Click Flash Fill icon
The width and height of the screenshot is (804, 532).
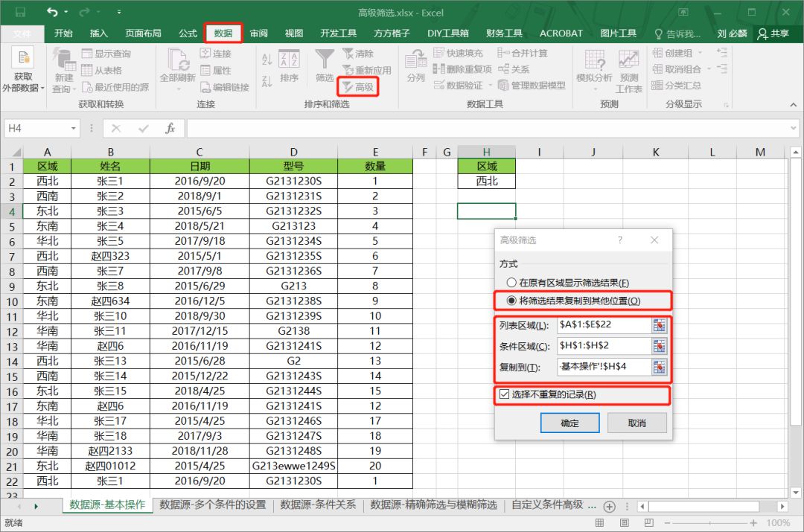tap(439, 53)
